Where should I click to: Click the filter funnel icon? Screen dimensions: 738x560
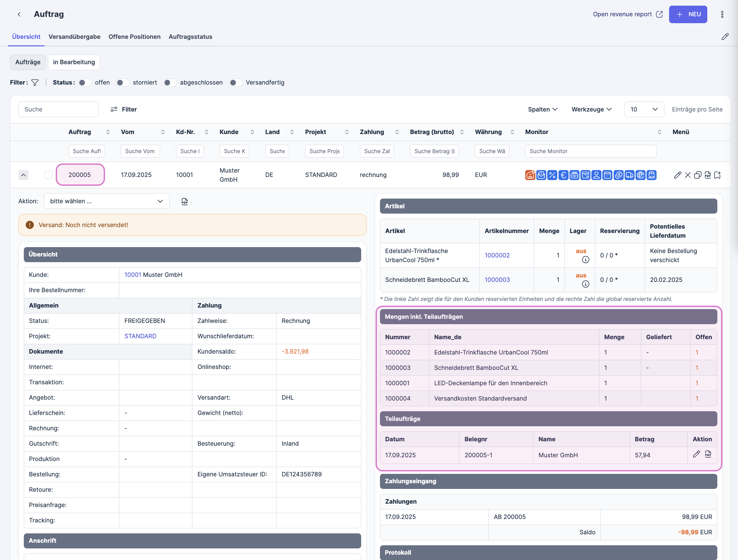35,82
